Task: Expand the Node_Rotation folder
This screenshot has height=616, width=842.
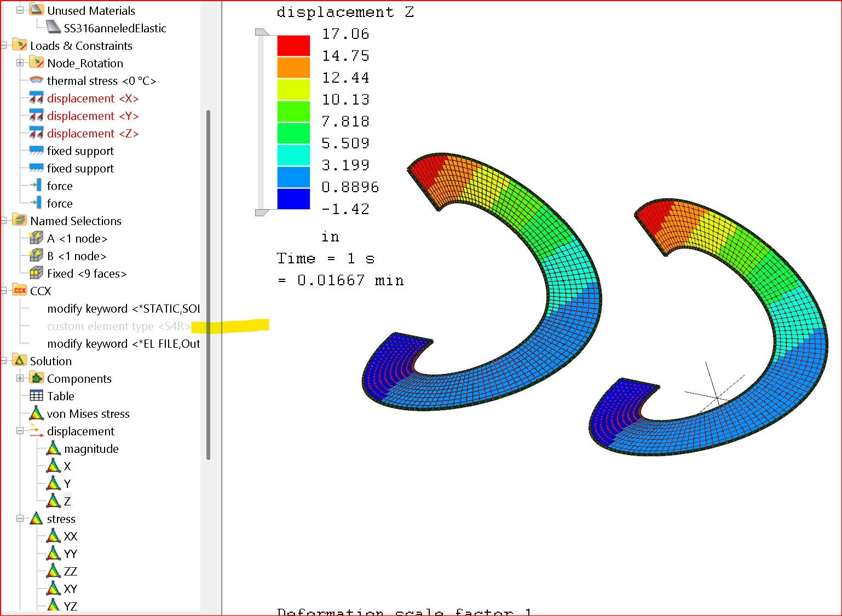Action: pos(20,63)
